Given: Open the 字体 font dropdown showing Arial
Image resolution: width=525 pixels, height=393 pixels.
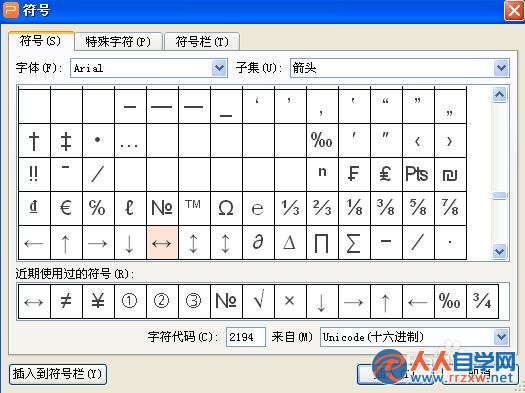Looking at the screenshot, I should [149, 68].
